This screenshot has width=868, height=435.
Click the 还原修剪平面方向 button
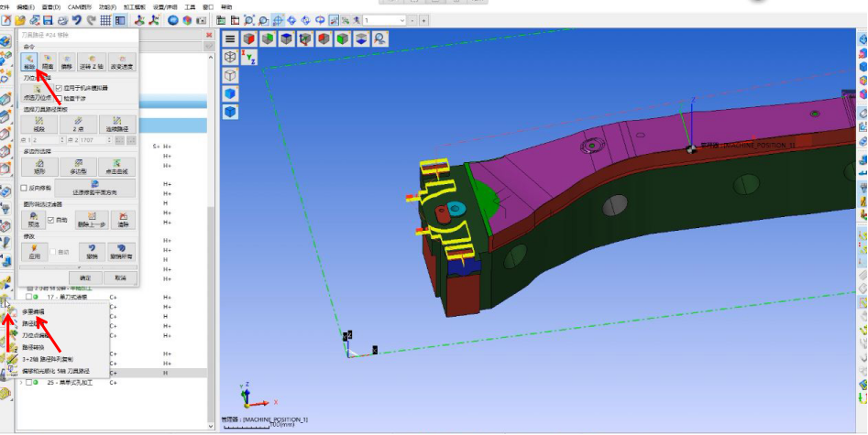[94, 188]
